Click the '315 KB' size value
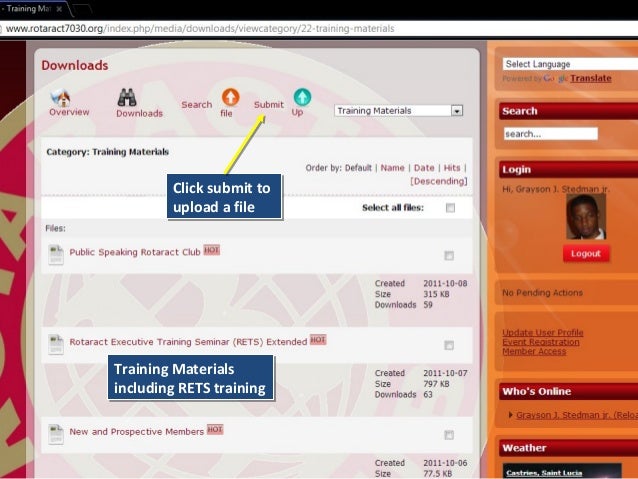 pos(436,294)
